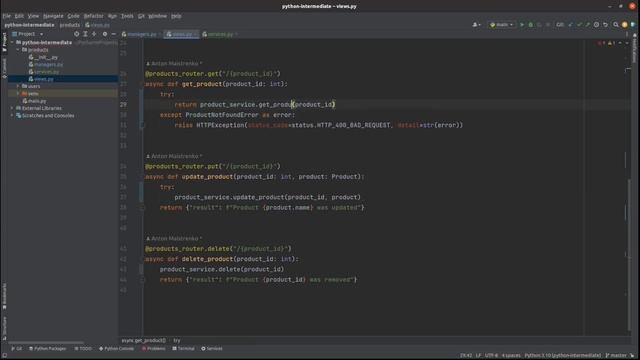
Task: Toggle the TODO tool window
Action: [83, 349]
